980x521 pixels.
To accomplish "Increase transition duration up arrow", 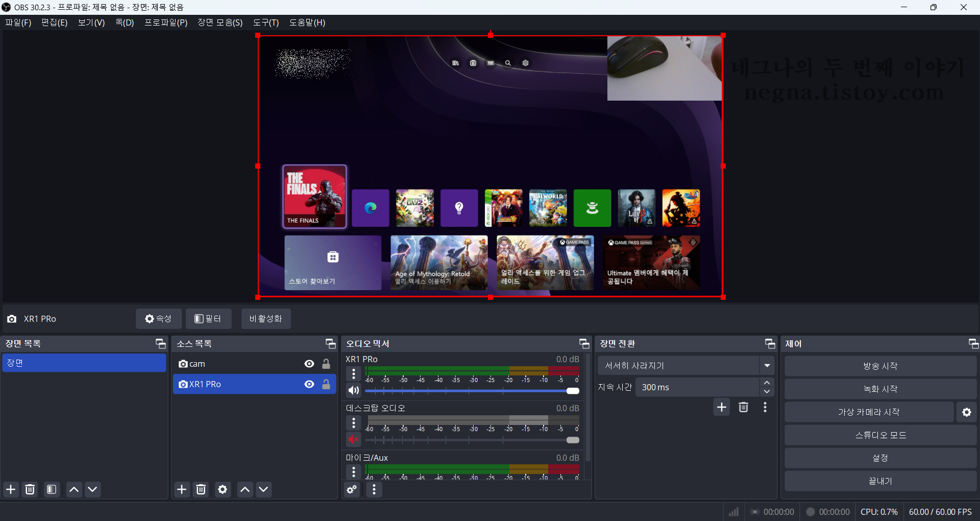I will [767, 383].
